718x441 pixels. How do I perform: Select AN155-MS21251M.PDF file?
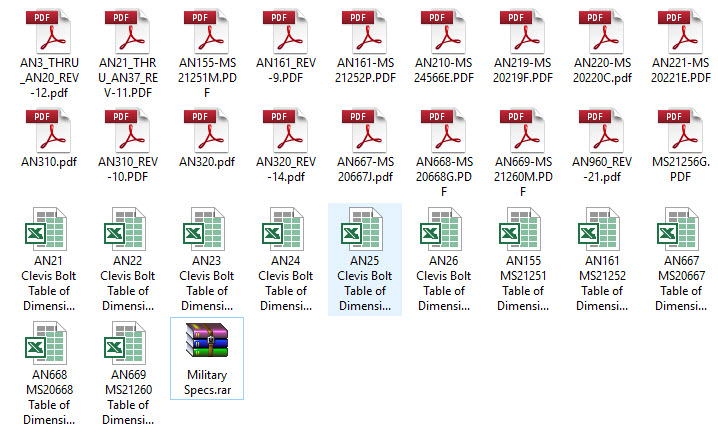208,29
